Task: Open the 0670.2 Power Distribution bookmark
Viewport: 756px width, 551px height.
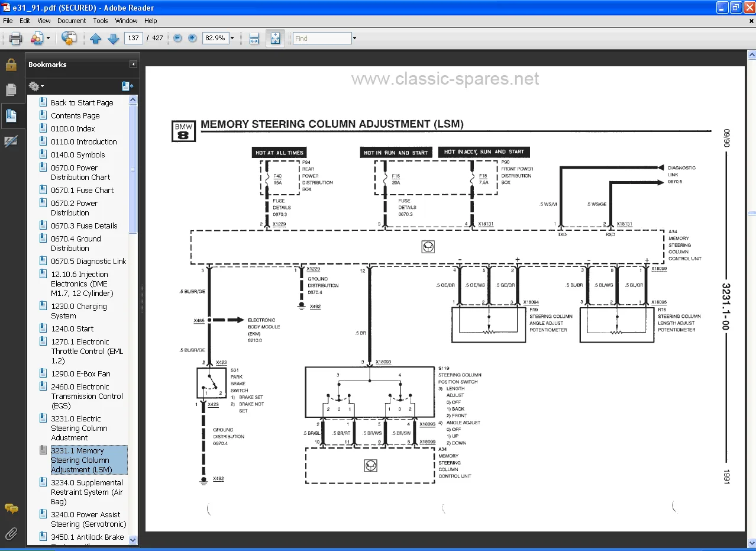Action: click(74, 208)
